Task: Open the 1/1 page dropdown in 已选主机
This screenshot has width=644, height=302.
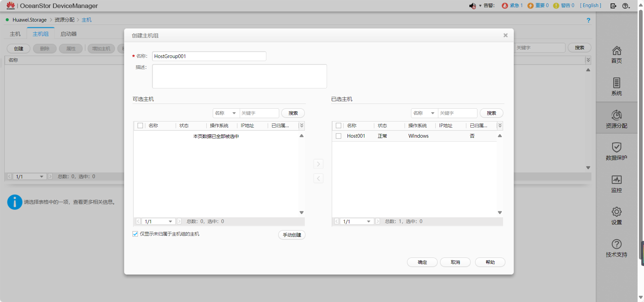Action: coord(357,221)
